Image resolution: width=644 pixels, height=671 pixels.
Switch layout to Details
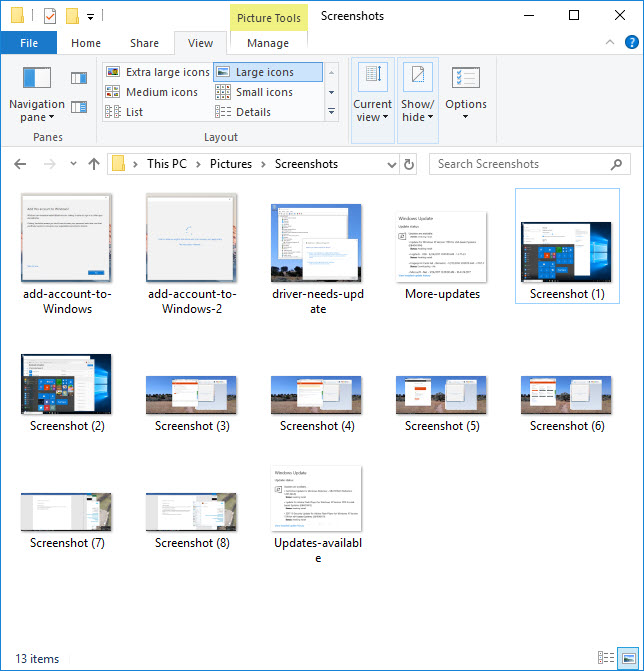243,112
